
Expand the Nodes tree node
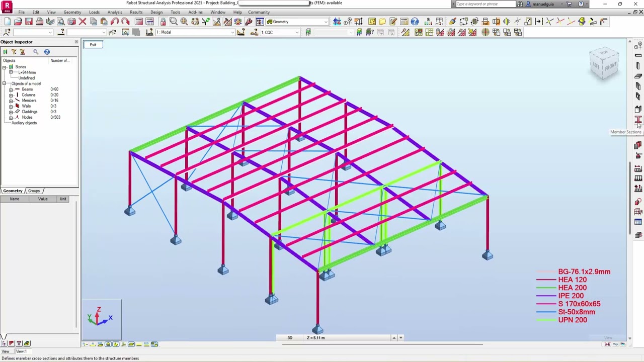(11, 117)
